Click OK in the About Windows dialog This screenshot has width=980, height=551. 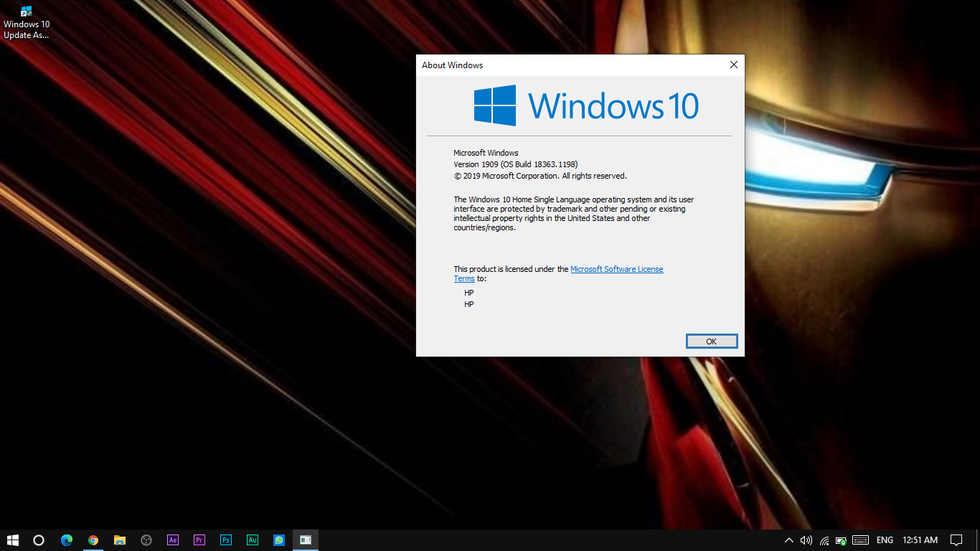(711, 342)
